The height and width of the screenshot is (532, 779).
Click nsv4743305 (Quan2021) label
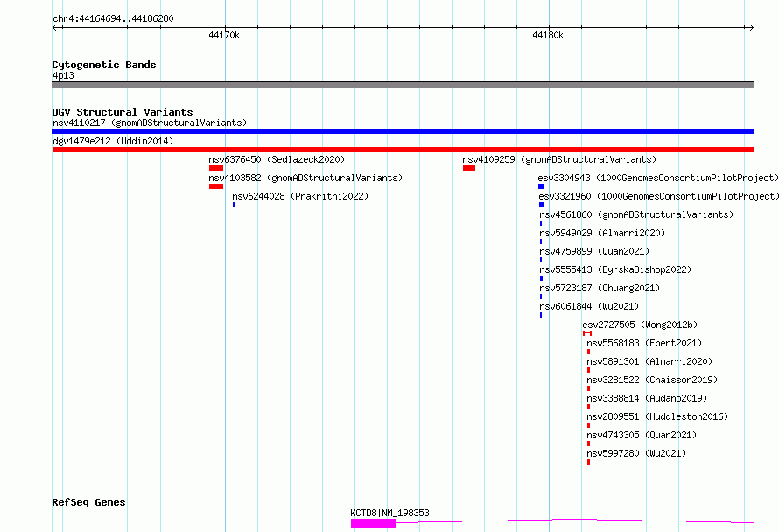[642, 435]
